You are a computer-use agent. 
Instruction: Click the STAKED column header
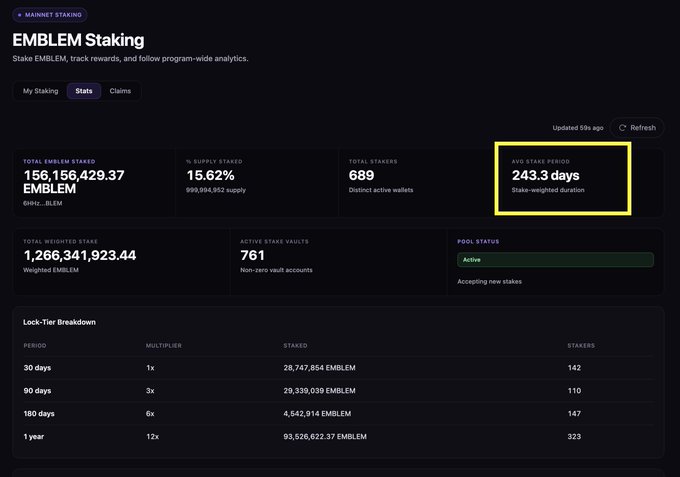coord(295,346)
